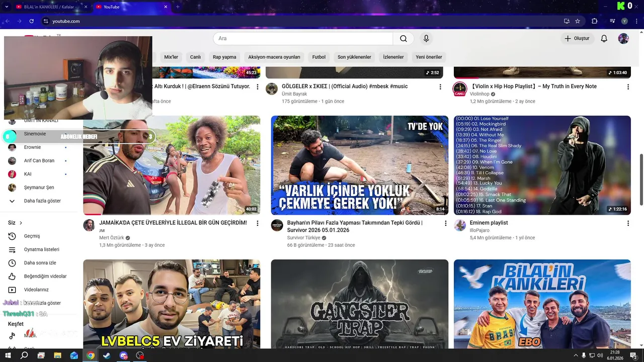The width and height of the screenshot is (644, 362).
Task: Open the Violinhop channel link
Action: [479, 94]
